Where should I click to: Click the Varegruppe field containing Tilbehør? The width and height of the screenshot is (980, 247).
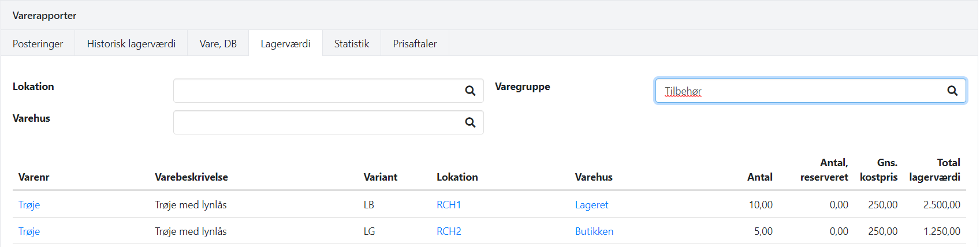(x=797, y=91)
